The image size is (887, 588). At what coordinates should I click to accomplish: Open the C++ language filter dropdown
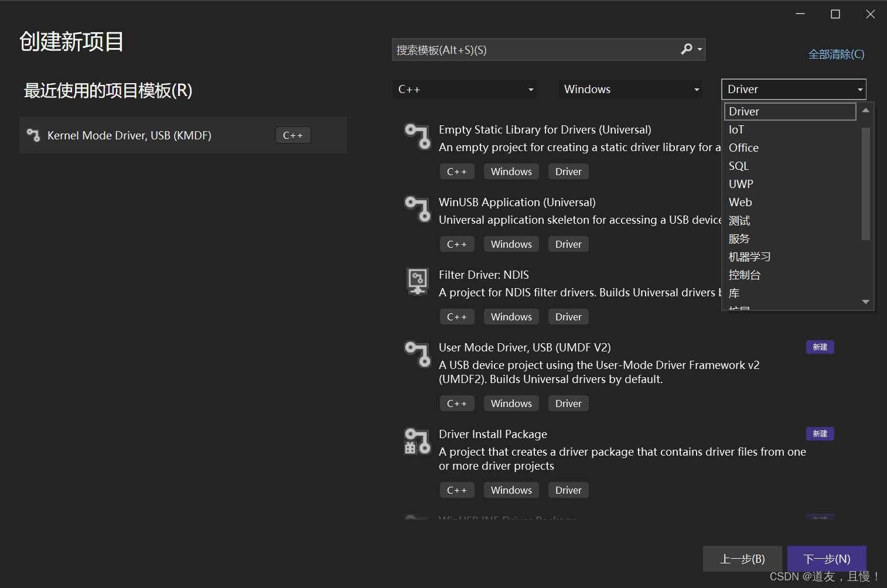(x=464, y=89)
